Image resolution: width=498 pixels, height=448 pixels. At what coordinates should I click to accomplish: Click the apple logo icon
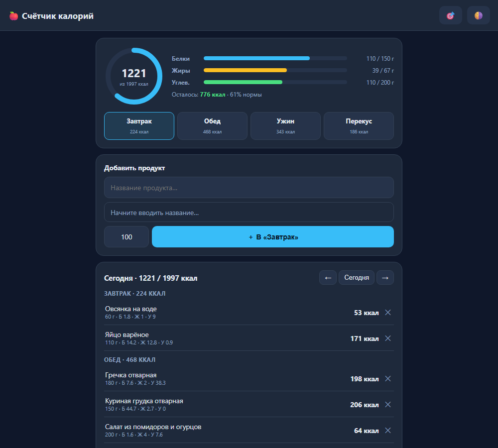click(13, 16)
